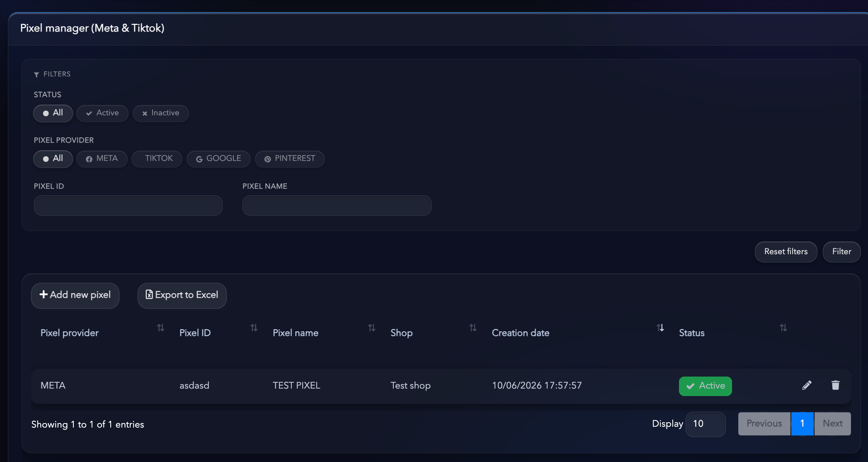868x462 pixels.
Task: Click the Reset filters button
Action: (786, 252)
